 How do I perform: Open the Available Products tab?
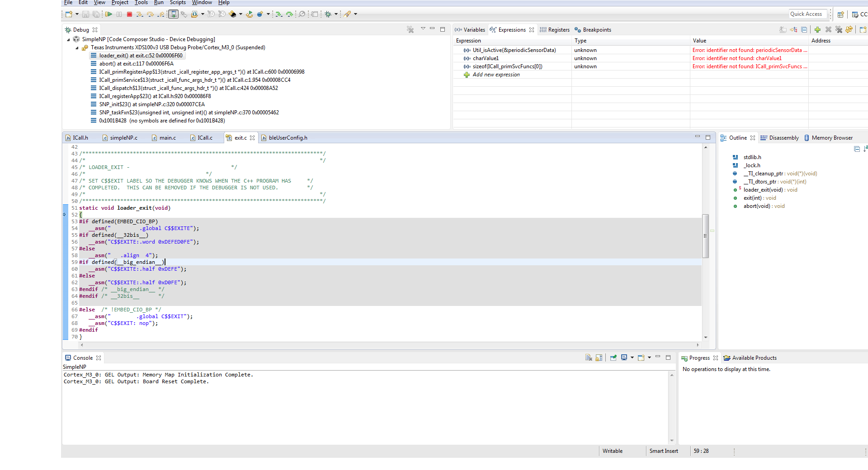pyautogui.click(x=750, y=358)
